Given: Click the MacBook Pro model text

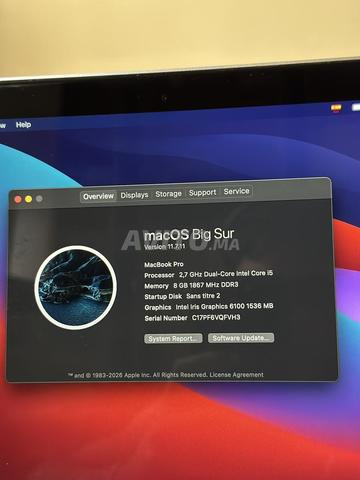Looking at the screenshot, I should [x=164, y=264].
